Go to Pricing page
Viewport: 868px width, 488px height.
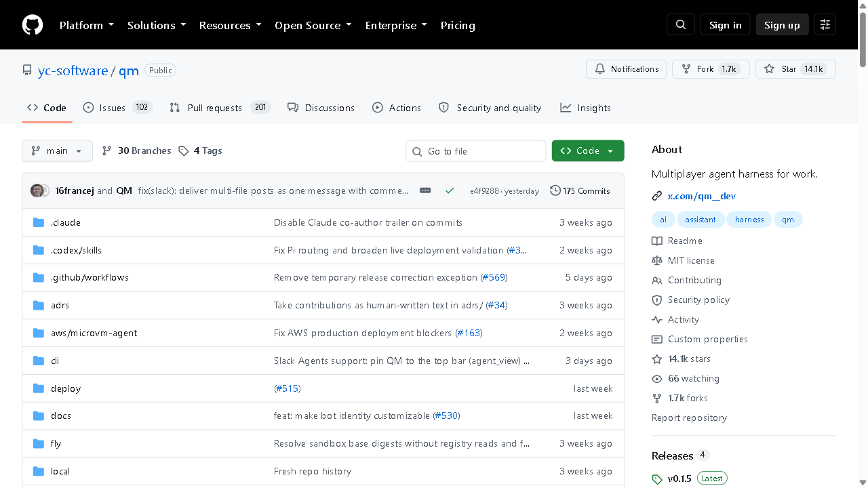click(x=458, y=25)
